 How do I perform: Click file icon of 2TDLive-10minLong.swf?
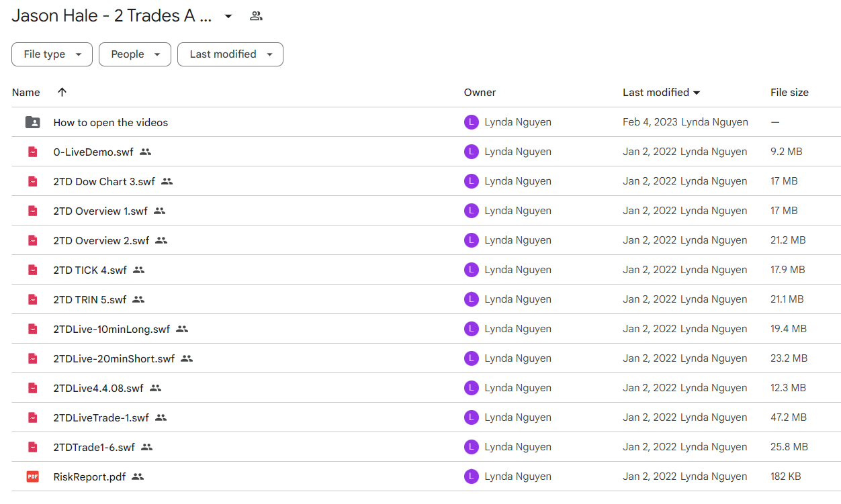[32, 329]
